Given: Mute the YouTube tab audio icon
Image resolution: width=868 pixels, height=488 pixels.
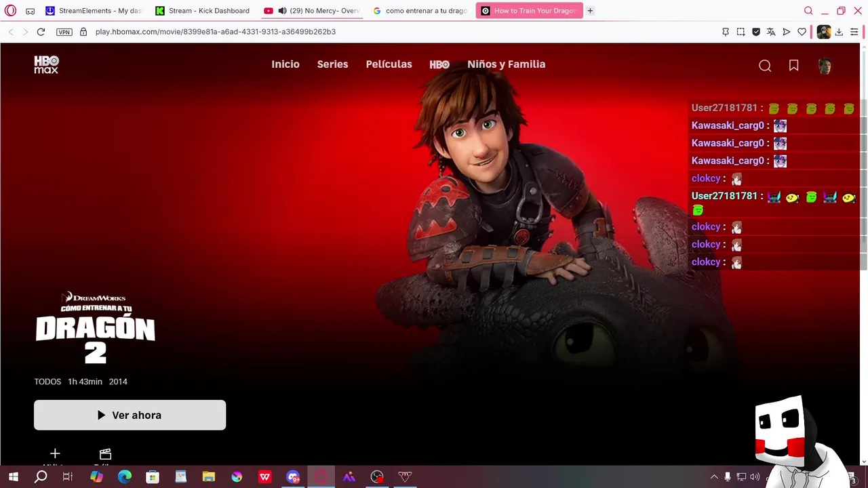Looking at the screenshot, I should (x=282, y=11).
